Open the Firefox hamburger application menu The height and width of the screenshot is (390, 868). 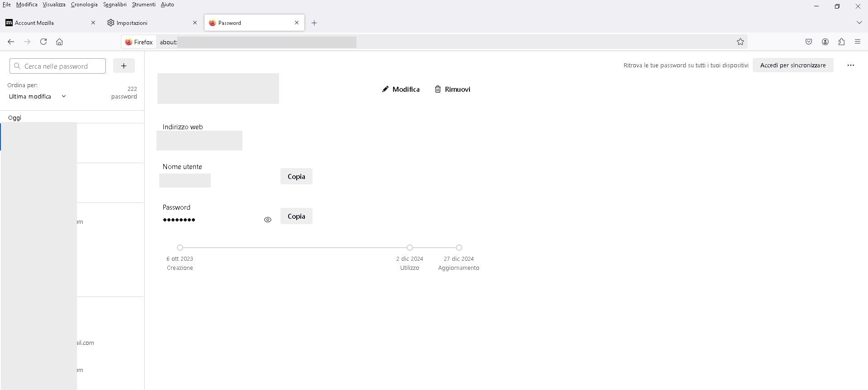pyautogui.click(x=857, y=42)
